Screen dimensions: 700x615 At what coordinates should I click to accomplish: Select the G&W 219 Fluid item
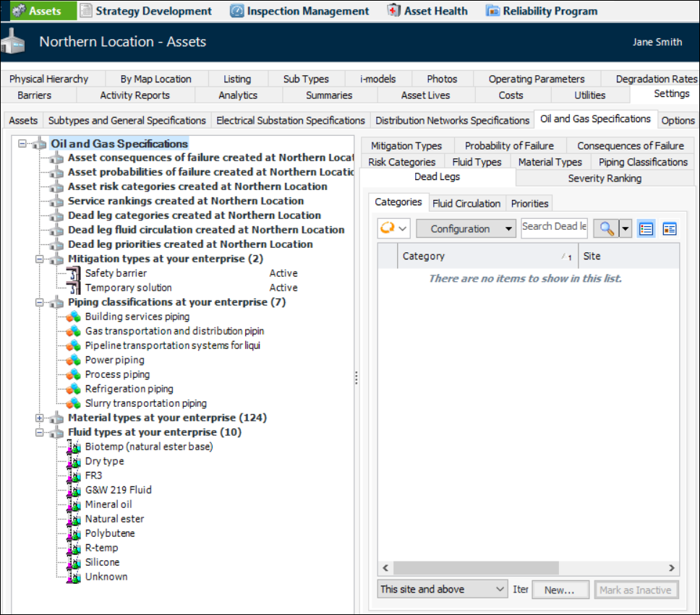[x=119, y=490]
